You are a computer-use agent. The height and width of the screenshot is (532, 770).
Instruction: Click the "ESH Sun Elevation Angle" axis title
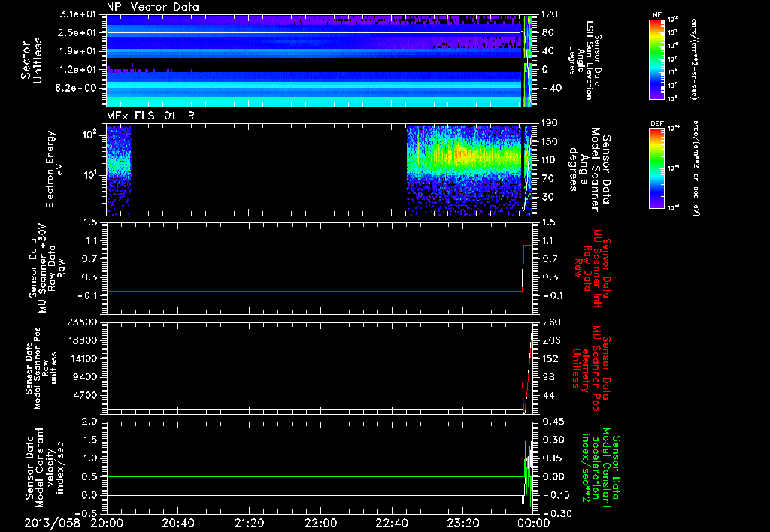click(584, 60)
